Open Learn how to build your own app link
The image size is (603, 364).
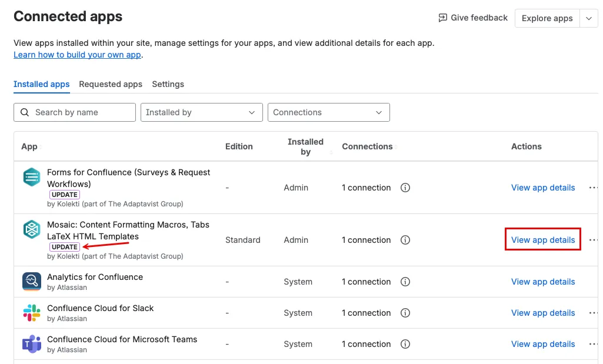click(77, 55)
